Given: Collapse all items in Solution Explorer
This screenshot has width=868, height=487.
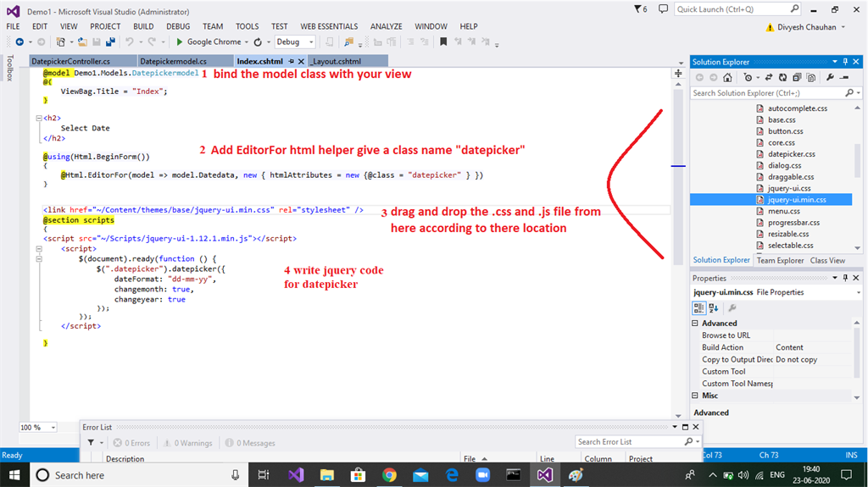Looking at the screenshot, I should [x=797, y=77].
